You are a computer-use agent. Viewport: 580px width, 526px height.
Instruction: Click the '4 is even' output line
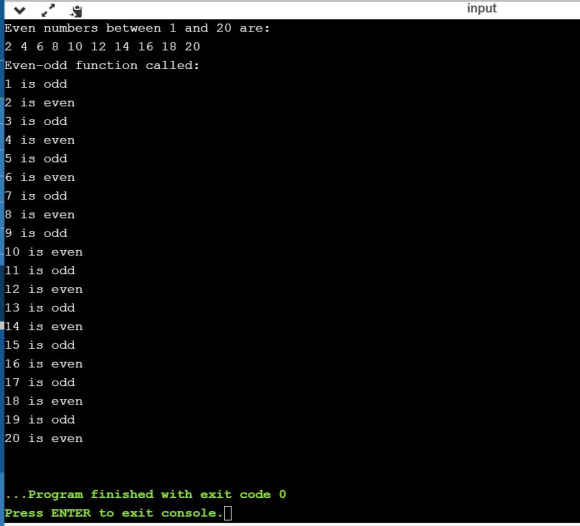40,140
